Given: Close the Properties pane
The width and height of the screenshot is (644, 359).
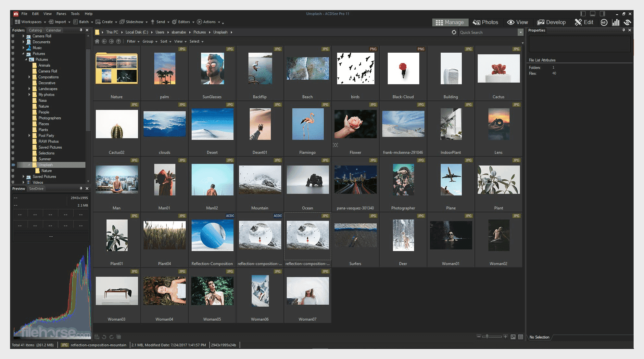Looking at the screenshot, I should click(x=630, y=30).
